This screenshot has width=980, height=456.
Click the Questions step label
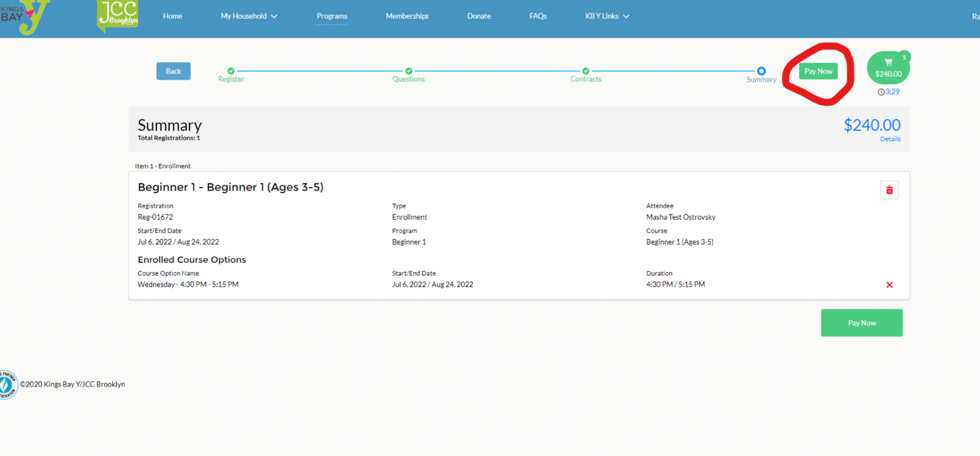click(408, 79)
